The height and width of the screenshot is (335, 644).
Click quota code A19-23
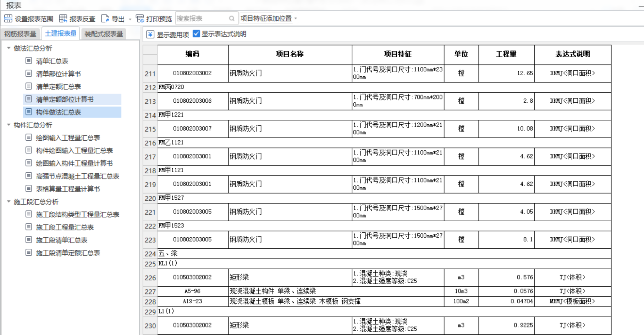[192, 301]
